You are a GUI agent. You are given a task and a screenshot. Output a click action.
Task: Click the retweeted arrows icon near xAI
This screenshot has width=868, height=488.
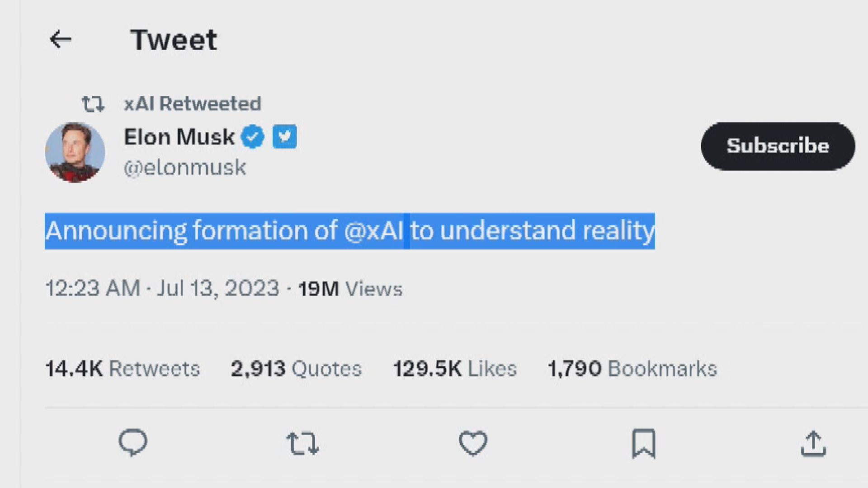pyautogui.click(x=93, y=104)
